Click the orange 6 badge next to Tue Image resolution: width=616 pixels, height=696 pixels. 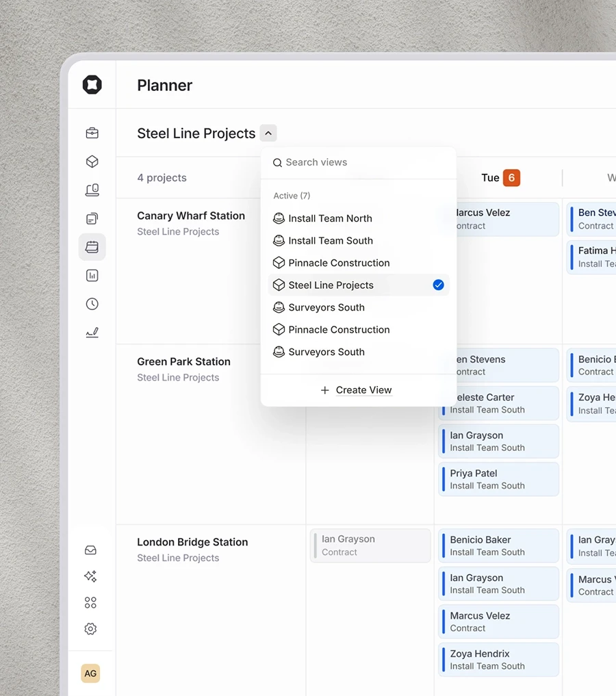(x=511, y=177)
